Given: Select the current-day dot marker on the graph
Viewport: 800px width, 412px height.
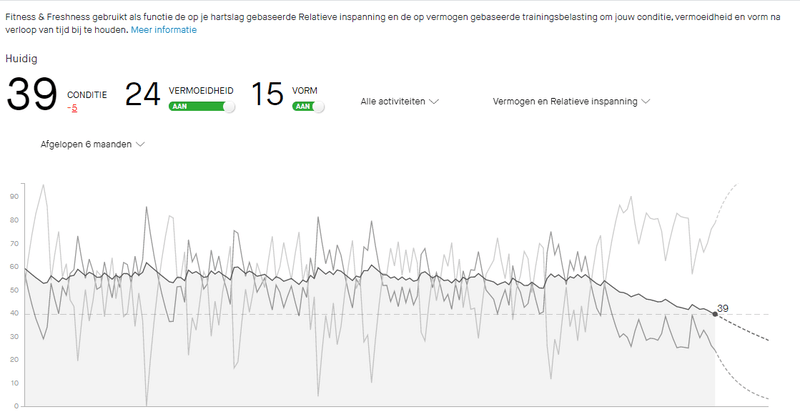Looking at the screenshot, I should coord(714,313).
